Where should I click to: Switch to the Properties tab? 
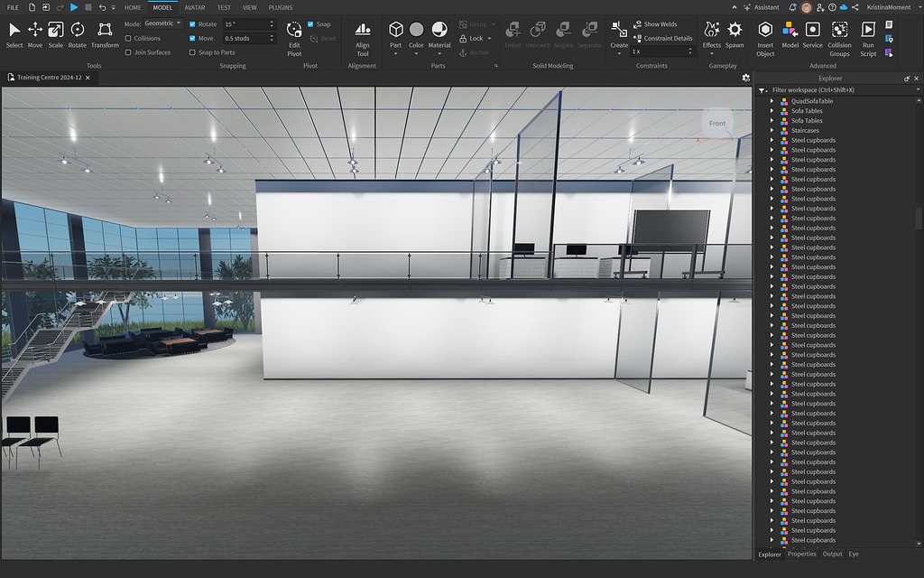pos(802,554)
